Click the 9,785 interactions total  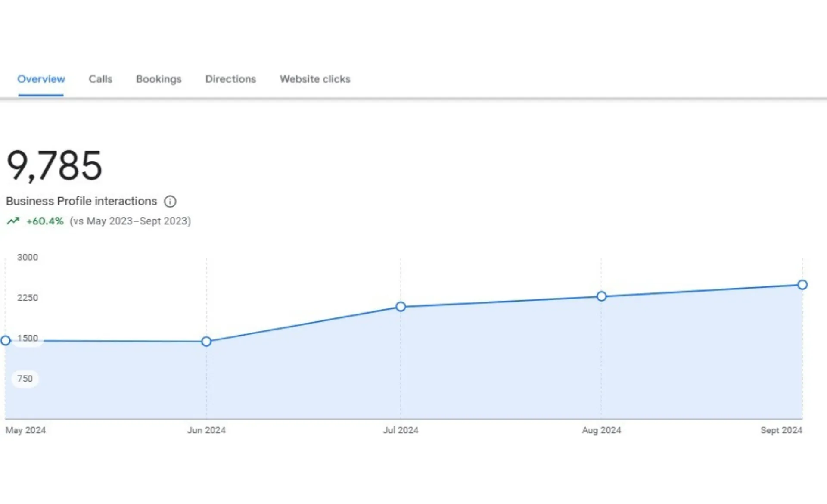[x=54, y=166]
